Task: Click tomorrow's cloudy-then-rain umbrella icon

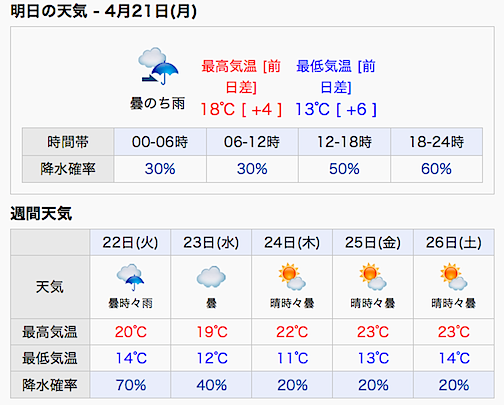Action: click(158, 66)
